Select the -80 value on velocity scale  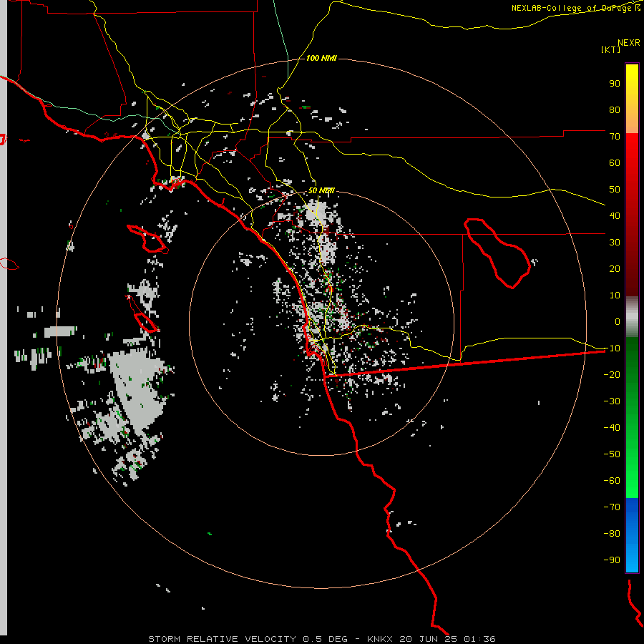(x=612, y=534)
